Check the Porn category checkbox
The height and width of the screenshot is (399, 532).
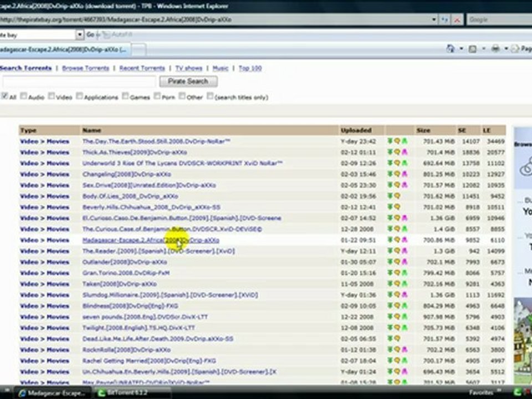[157, 96]
